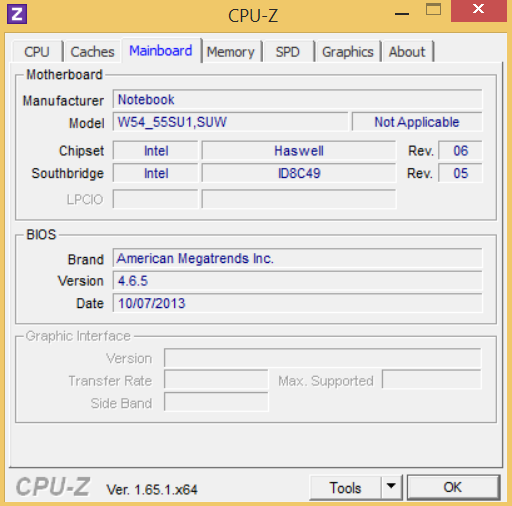This screenshot has width=512, height=506.
Task: Click the Southbridge label
Action: coord(68,173)
